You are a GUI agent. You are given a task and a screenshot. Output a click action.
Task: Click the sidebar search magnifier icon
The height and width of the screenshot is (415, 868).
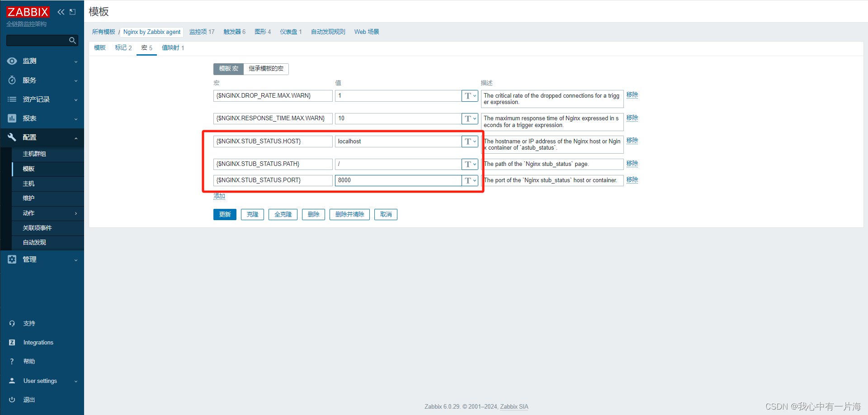click(x=72, y=40)
